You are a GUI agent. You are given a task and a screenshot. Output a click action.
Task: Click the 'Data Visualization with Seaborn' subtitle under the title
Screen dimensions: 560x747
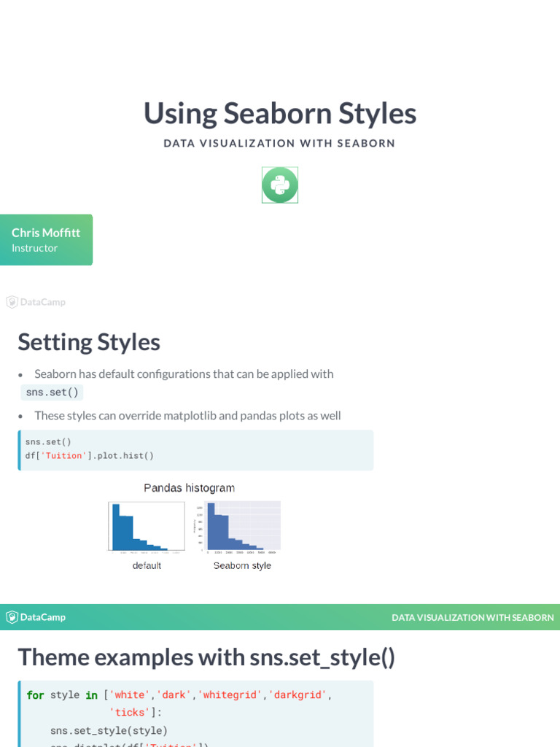pyautogui.click(x=280, y=143)
